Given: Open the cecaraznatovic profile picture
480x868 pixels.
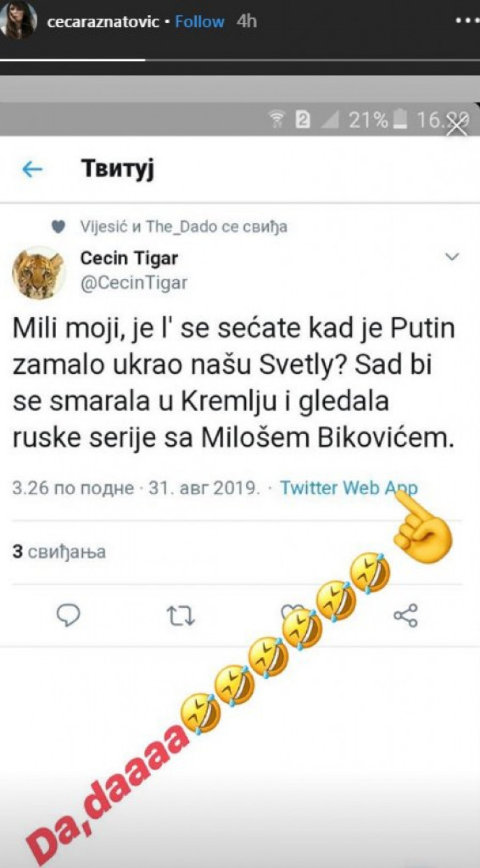Looking at the screenshot, I should point(19,22).
